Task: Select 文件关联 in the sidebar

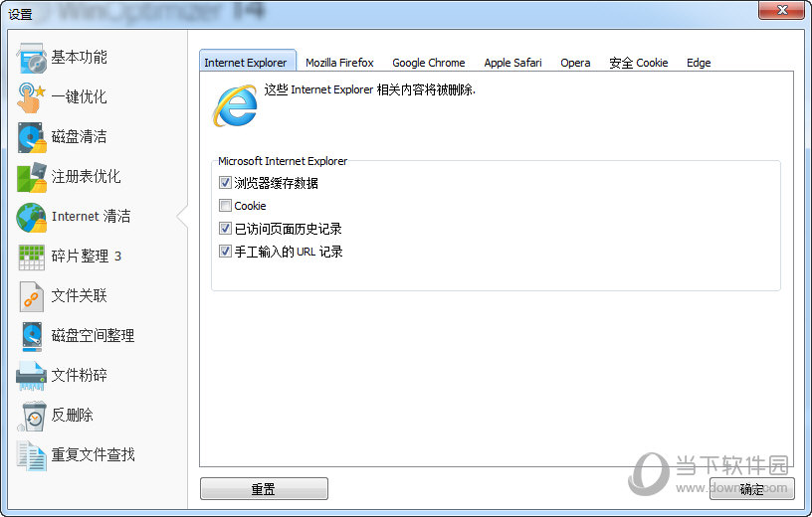Action: pos(79,296)
